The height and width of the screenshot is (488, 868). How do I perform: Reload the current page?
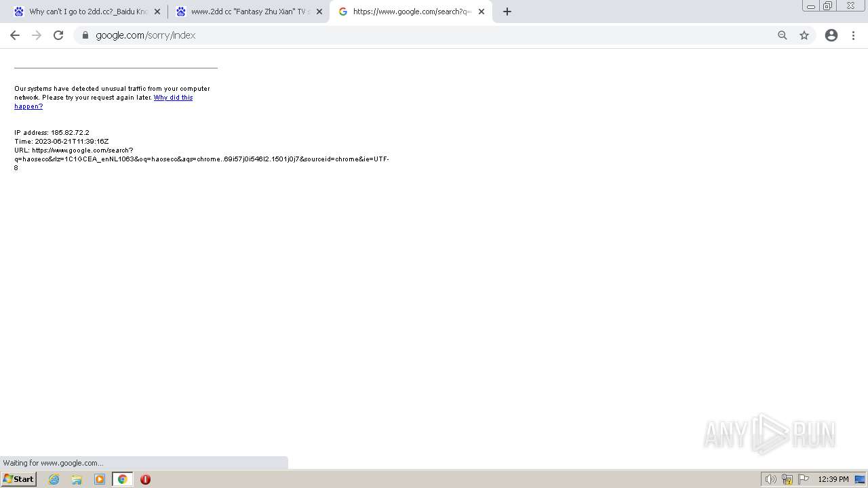[58, 35]
